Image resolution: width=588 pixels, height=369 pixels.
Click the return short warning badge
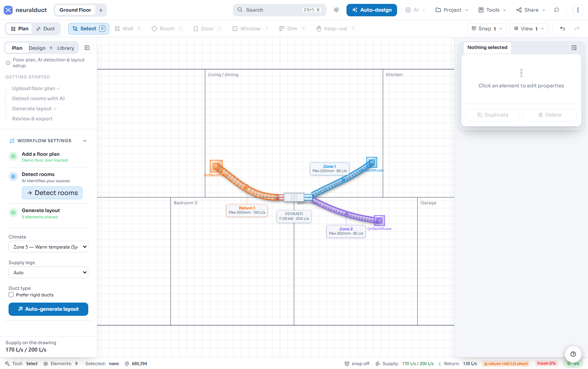point(506,364)
